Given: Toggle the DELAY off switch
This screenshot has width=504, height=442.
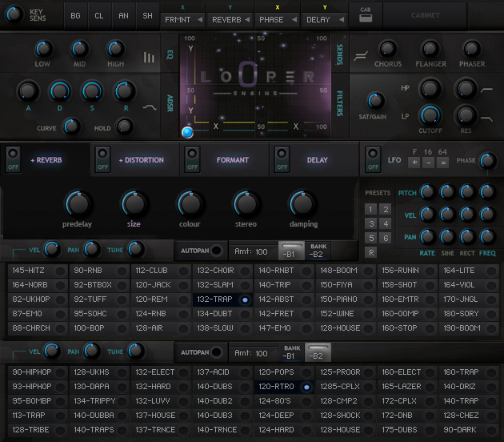Looking at the screenshot, I should pyautogui.click(x=282, y=159).
